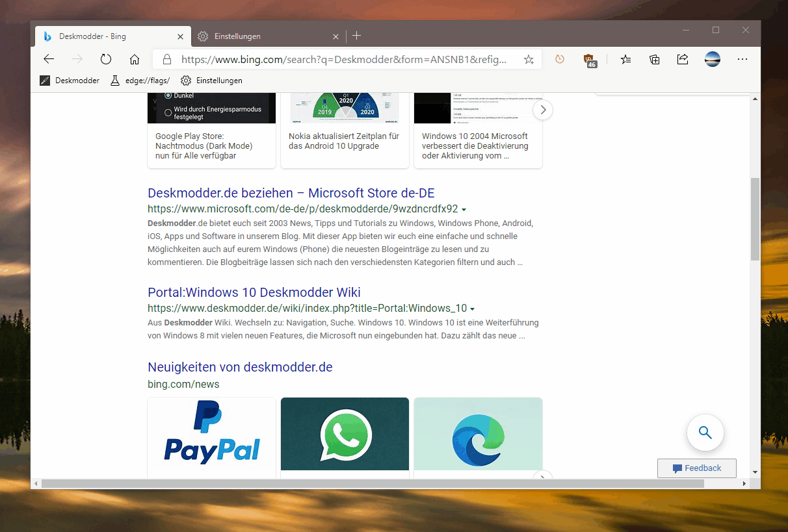Open the profile avatar menu
This screenshot has height=532, width=788.
[713, 59]
